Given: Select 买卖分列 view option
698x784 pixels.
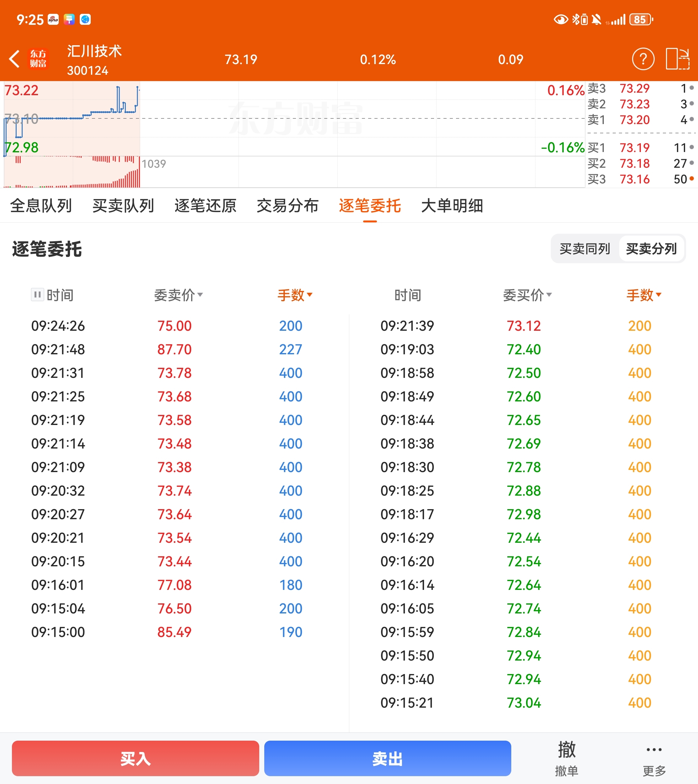Looking at the screenshot, I should coord(651,249).
